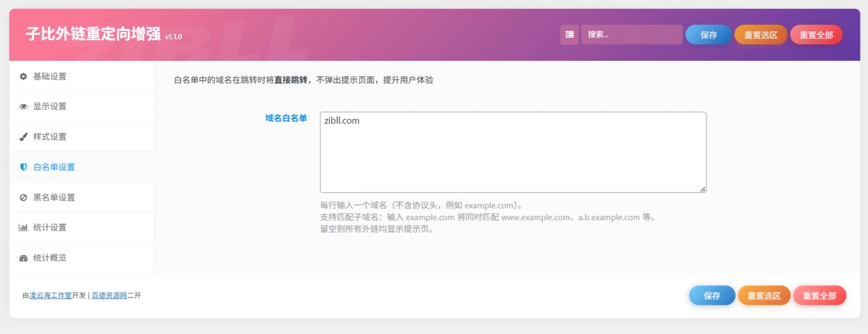Click the top header 保存 button
Image resolution: width=868 pixels, height=334 pixels.
point(708,35)
